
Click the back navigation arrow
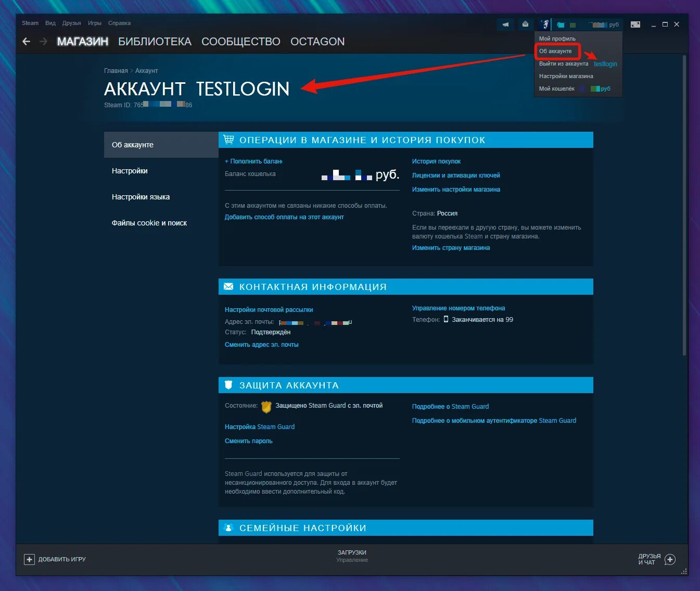click(27, 42)
